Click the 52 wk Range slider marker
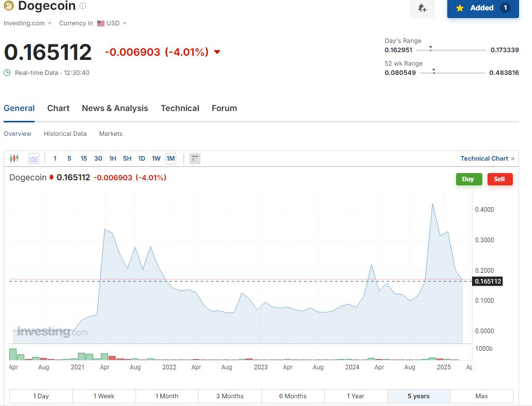532x406 pixels. (x=434, y=71)
